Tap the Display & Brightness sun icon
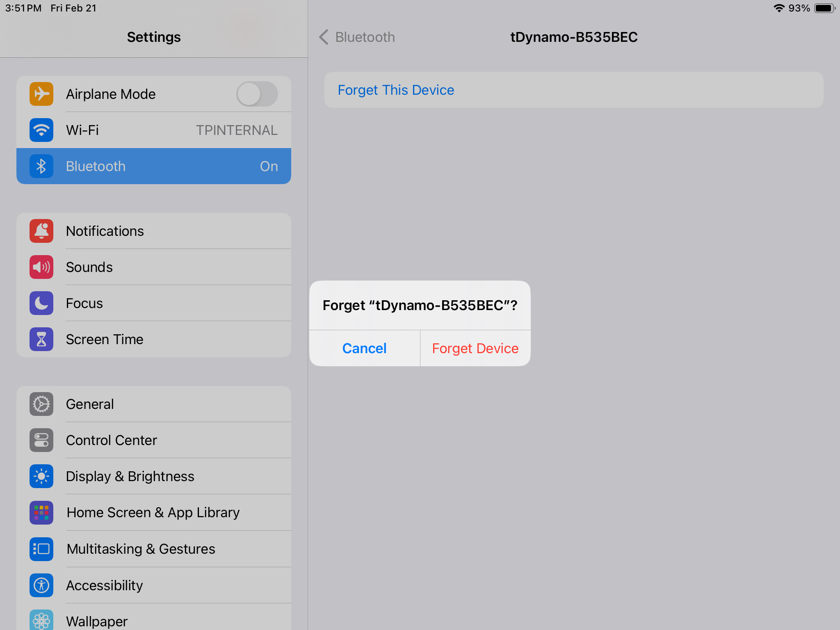Image resolution: width=840 pixels, height=630 pixels. [41, 476]
